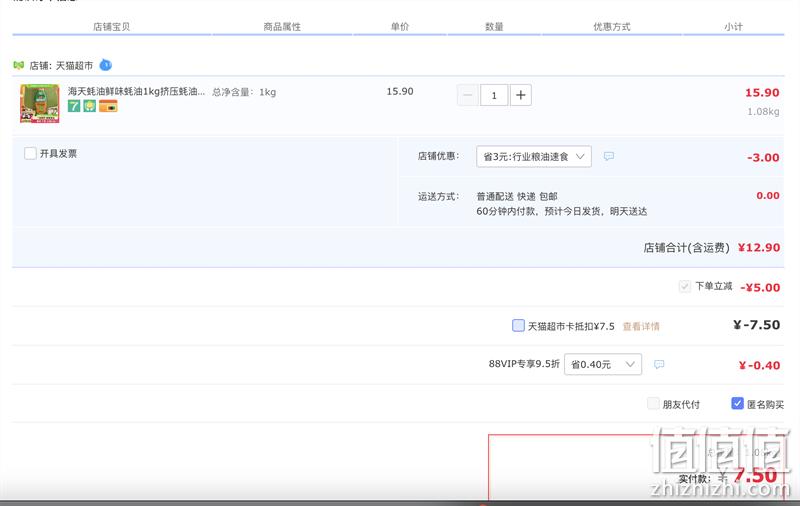This screenshot has width=800, height=506.
Task: Click the -3.00 store discount amount
Action: click(x=763, y=157)
